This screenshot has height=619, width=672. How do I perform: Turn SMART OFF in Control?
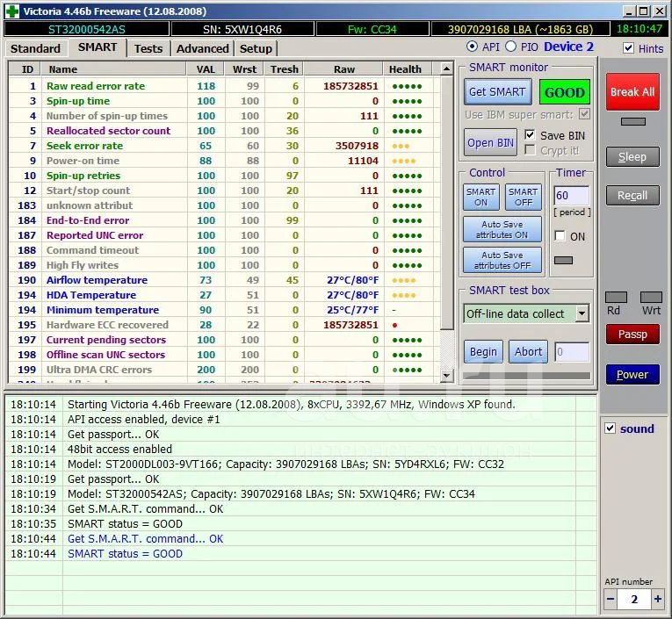coord(524,197)
